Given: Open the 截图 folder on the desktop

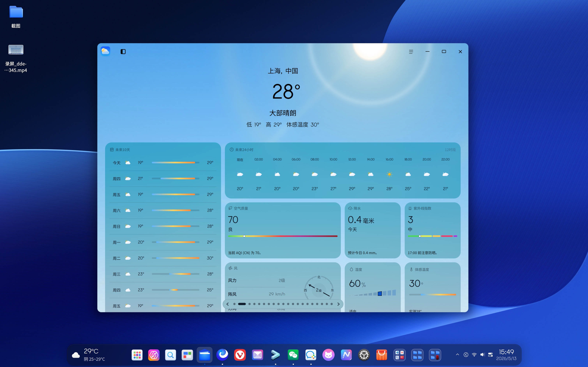Looking at the screenshot, I should pos(16,17).
